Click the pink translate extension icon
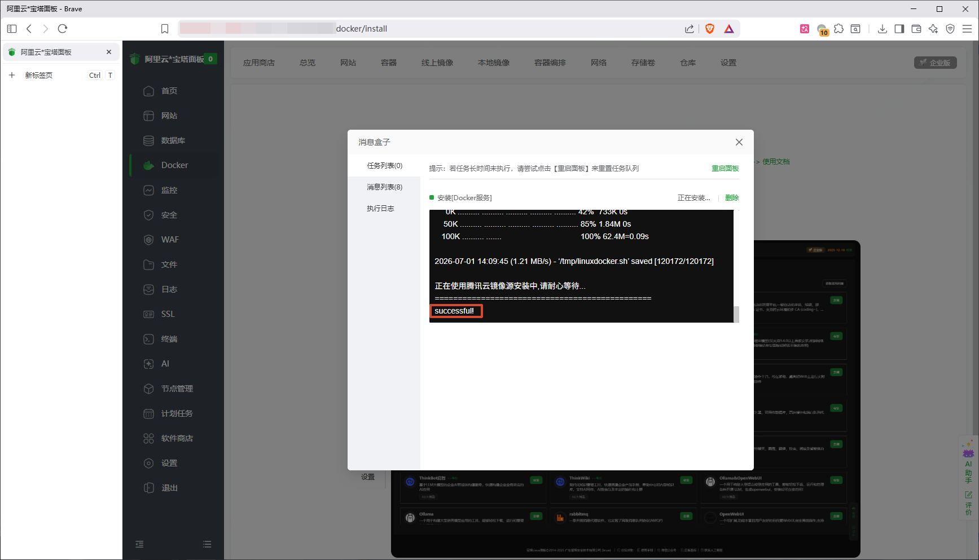The width and height of the screenshot is (979, 560). click(x=805, y=29)
